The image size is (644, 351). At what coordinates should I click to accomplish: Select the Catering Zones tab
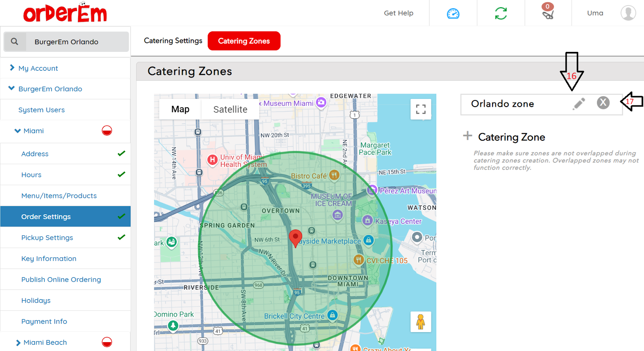(244, 41)
